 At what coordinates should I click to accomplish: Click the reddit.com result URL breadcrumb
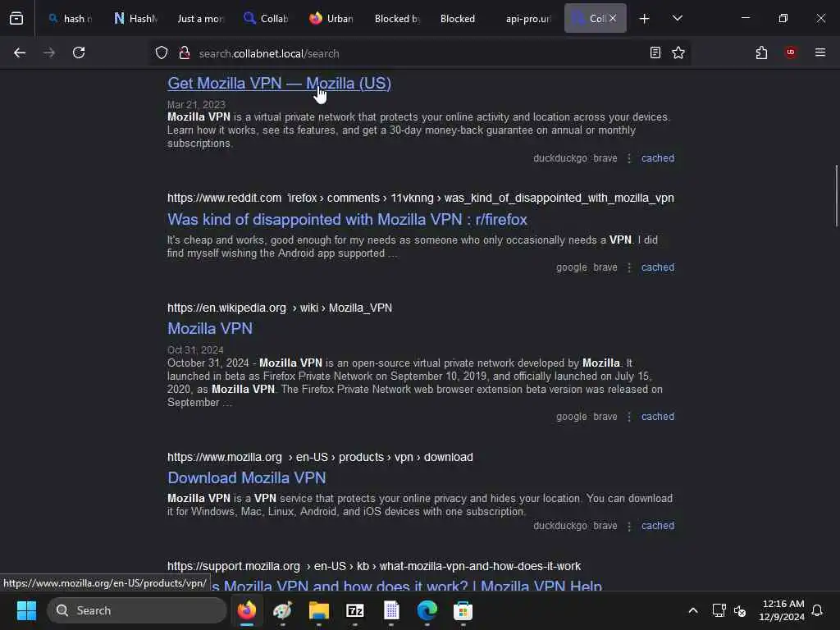[x=421, y=199]
